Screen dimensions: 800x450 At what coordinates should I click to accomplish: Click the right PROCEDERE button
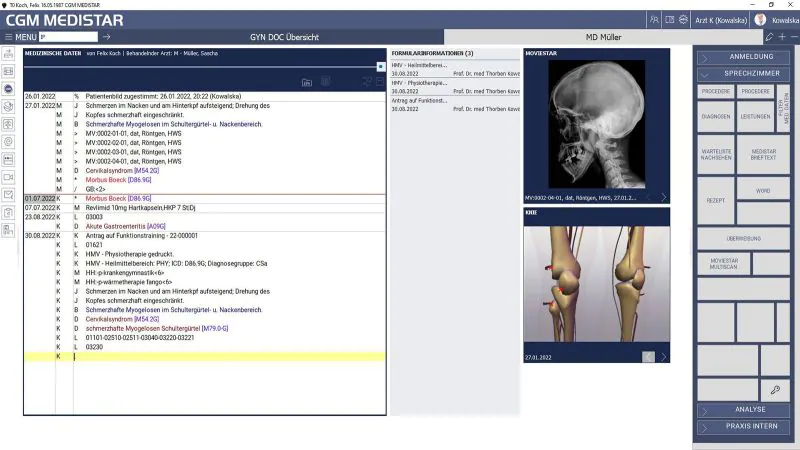(755, 91)
